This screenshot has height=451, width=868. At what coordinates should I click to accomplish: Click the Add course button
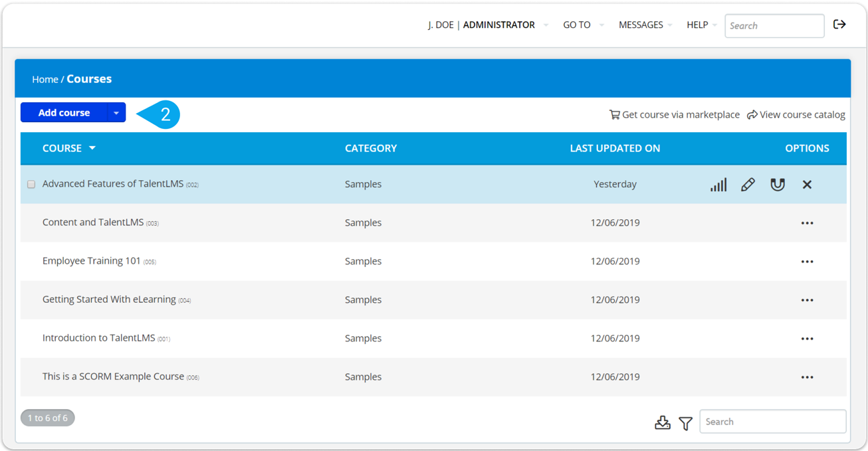click(64, 113)
